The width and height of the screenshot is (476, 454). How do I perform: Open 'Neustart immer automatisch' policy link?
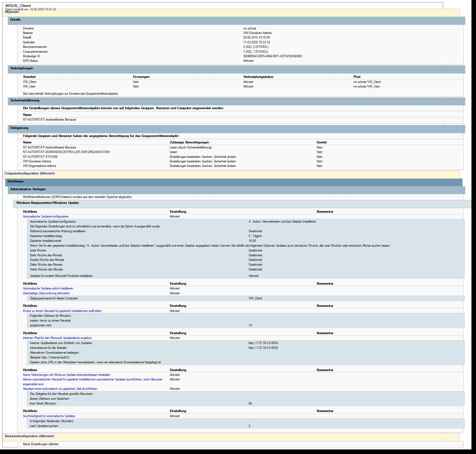tap(60, 389)
